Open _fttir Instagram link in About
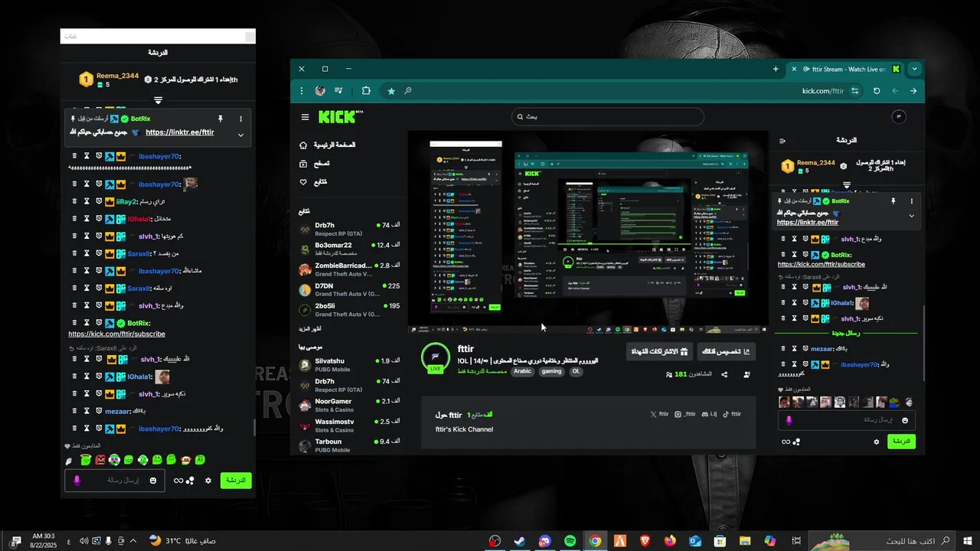Screen dimensions: 980x551 point(685,414)
